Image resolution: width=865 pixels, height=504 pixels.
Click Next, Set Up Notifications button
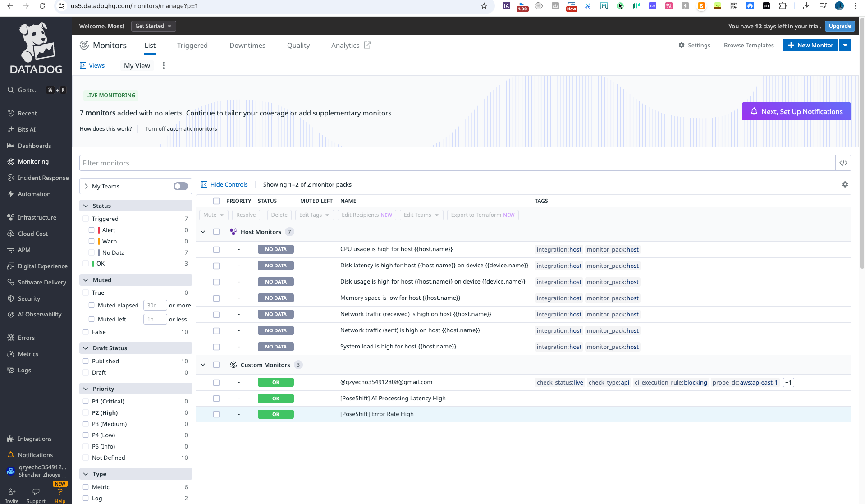click(796, 111)
